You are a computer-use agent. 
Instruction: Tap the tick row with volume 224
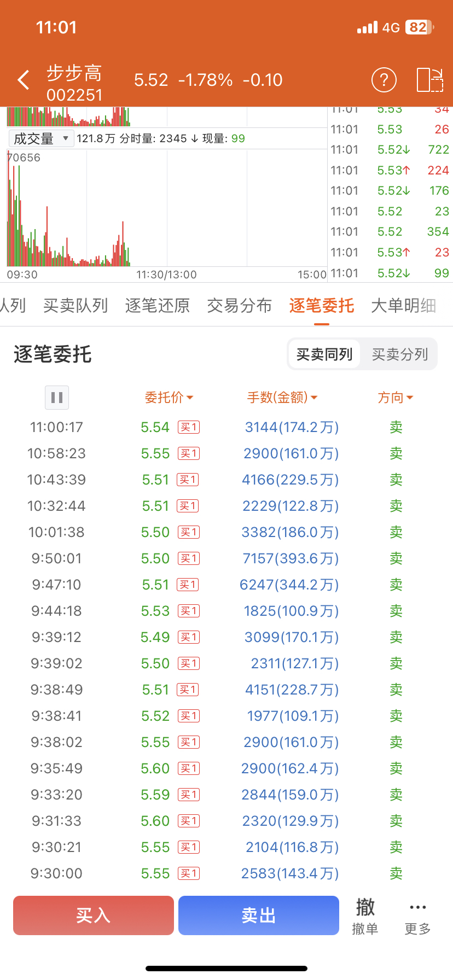tap(390, 171)
